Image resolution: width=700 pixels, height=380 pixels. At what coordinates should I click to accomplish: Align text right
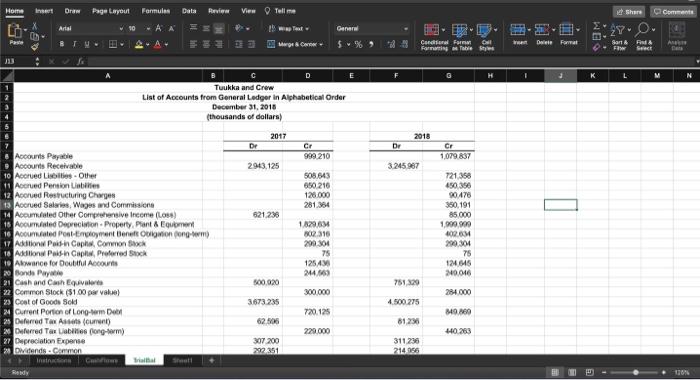(x=219, y=44)
